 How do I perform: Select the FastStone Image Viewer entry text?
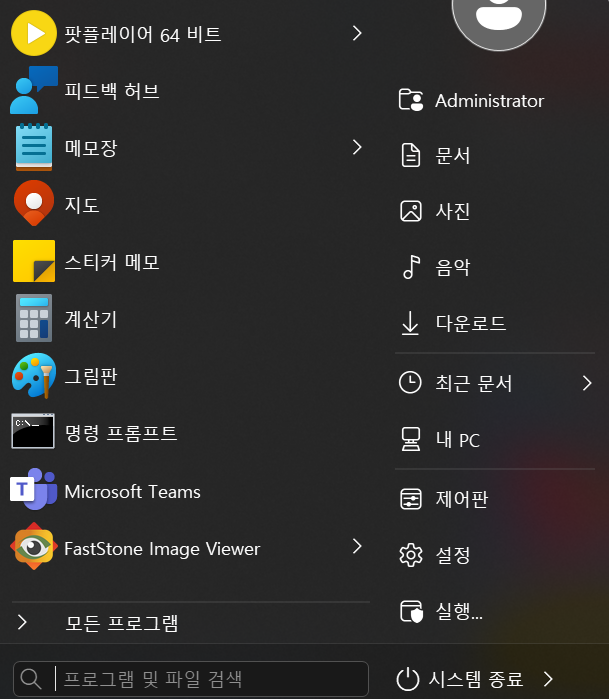[162, 549]
